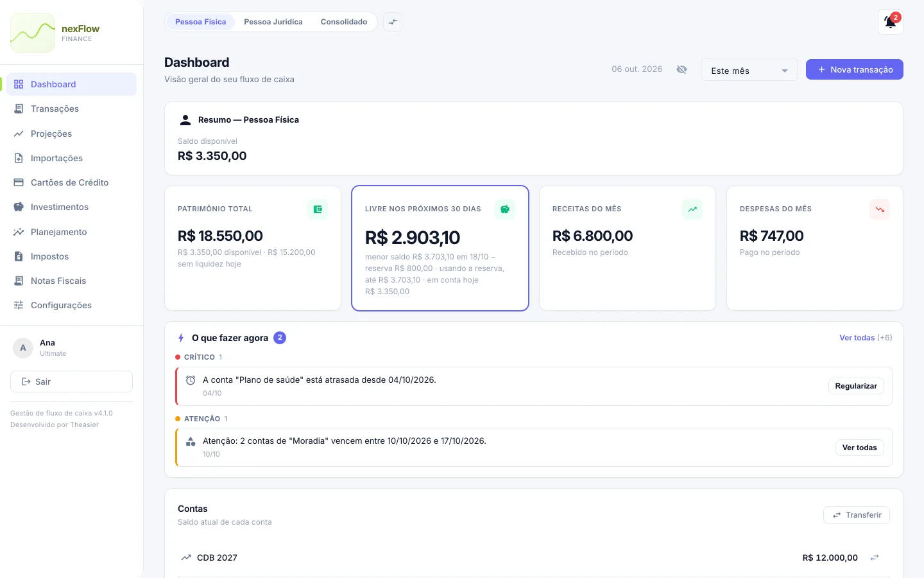Open Cartões de Crédito page
The width and height of the screenshot is (924, 578).
click(x=71, y=182)
